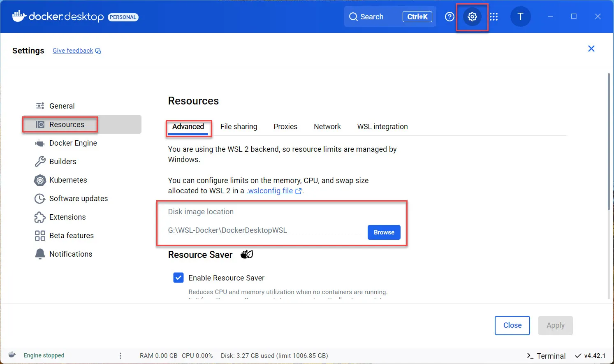This screenshot has height=364, width=614.
Task: Open the WSL integration tab
Action: 382,126
